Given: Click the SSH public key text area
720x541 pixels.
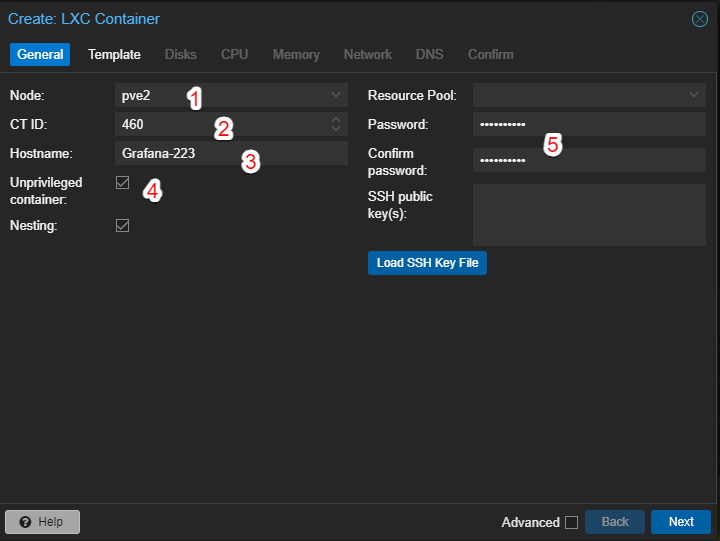Looking at the screenshot, I should tap(588, 214).
